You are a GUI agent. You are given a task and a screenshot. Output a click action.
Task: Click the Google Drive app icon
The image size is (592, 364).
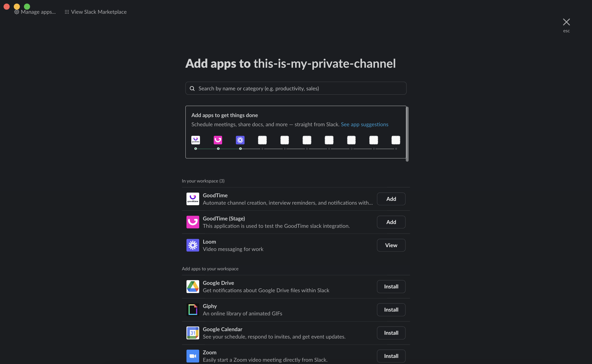[x=193, y=286]
